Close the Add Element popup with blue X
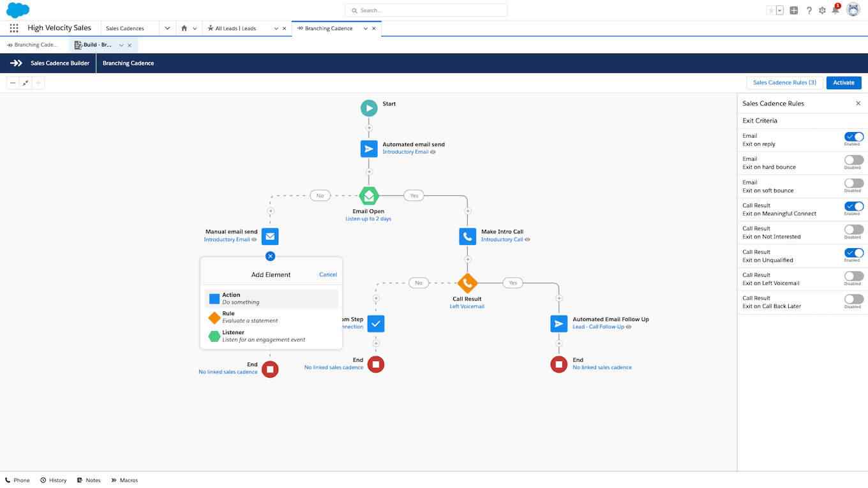868x488 pixels. [x=270, y=256]
